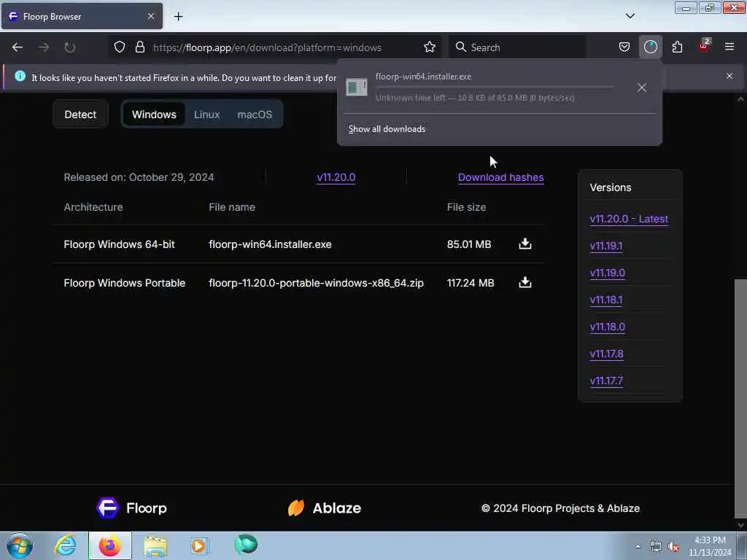Download floorp-win64.installer.exe via its download icon
The width and height of the screenshot is (747, 560).
pyautogui.click(x=525, y=244)
